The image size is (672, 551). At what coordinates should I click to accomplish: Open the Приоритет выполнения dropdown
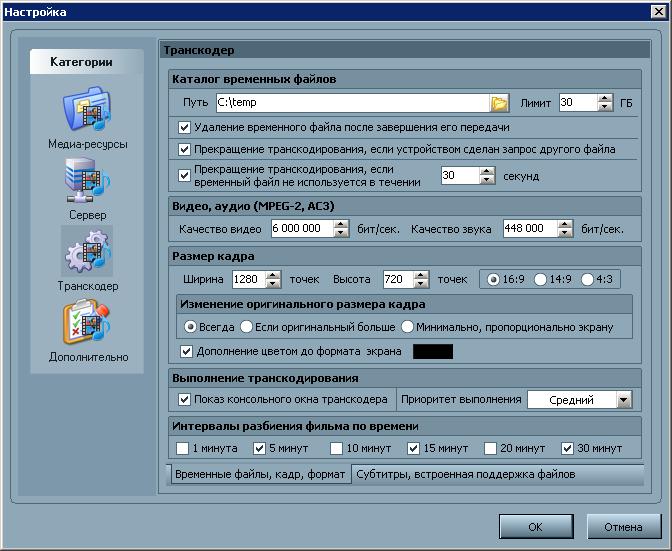click(624, 400)
